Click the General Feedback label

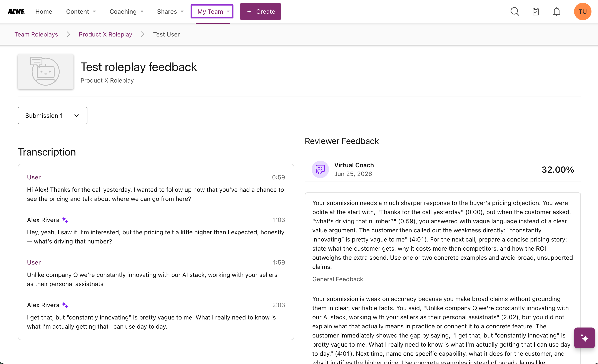[337, 279]
